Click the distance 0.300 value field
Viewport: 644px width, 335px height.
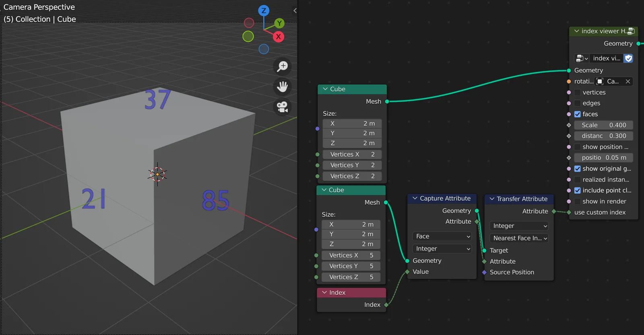[x=603, y=136]
